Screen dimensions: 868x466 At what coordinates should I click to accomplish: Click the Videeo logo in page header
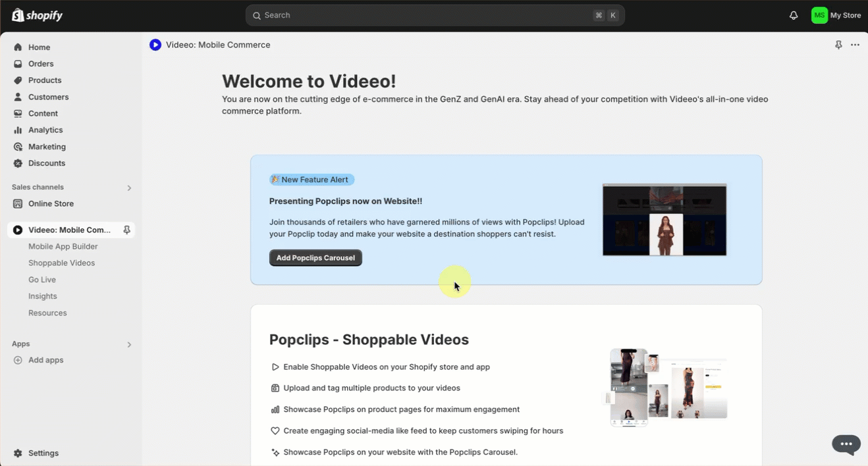point(155,45)
